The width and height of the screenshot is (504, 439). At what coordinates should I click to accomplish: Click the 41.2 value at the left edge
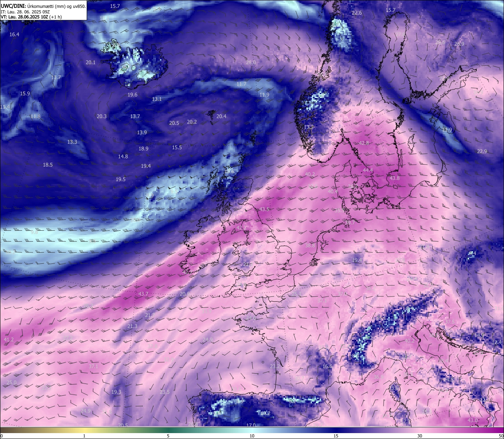(8, 340)
